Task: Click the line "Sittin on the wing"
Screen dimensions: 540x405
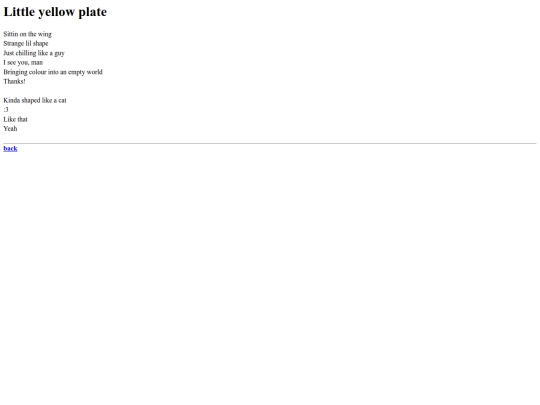Action: point(28,34)
